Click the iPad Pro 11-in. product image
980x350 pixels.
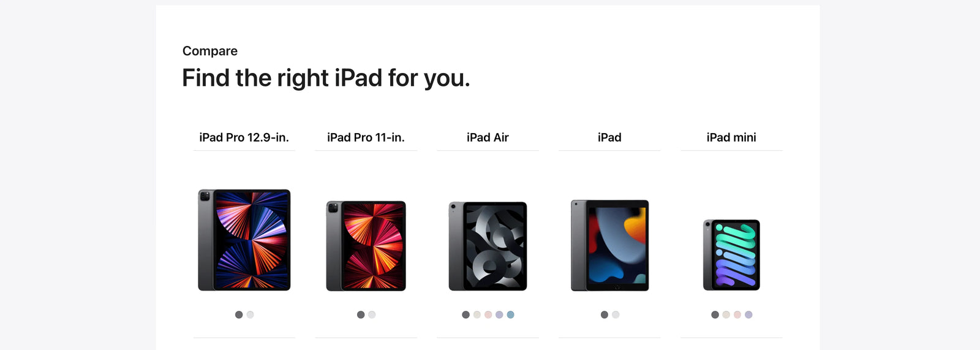pyautogui.click(x=366, y=246)
